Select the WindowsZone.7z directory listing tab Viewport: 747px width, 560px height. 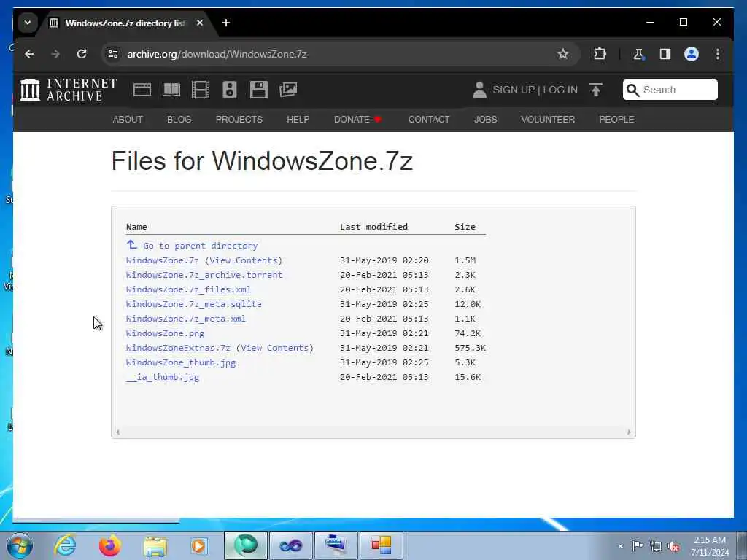124,23
